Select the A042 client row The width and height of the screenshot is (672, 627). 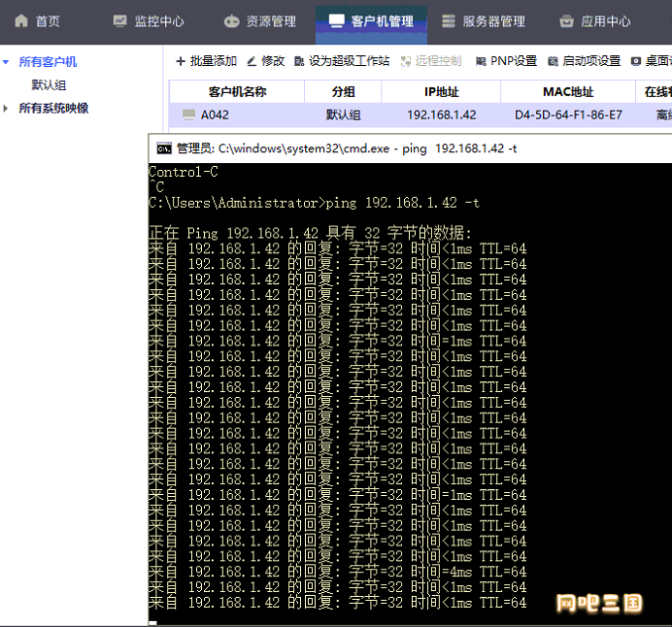420,115
